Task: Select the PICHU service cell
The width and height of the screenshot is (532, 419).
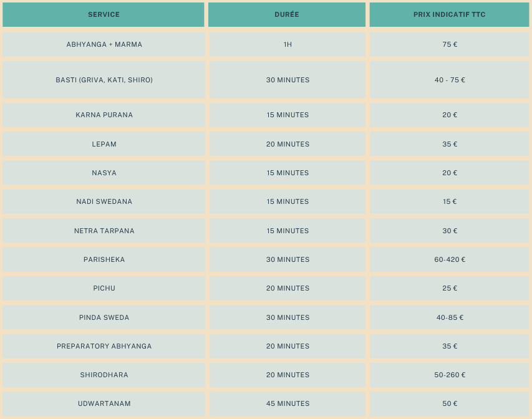Action: (x=104, y=288)
